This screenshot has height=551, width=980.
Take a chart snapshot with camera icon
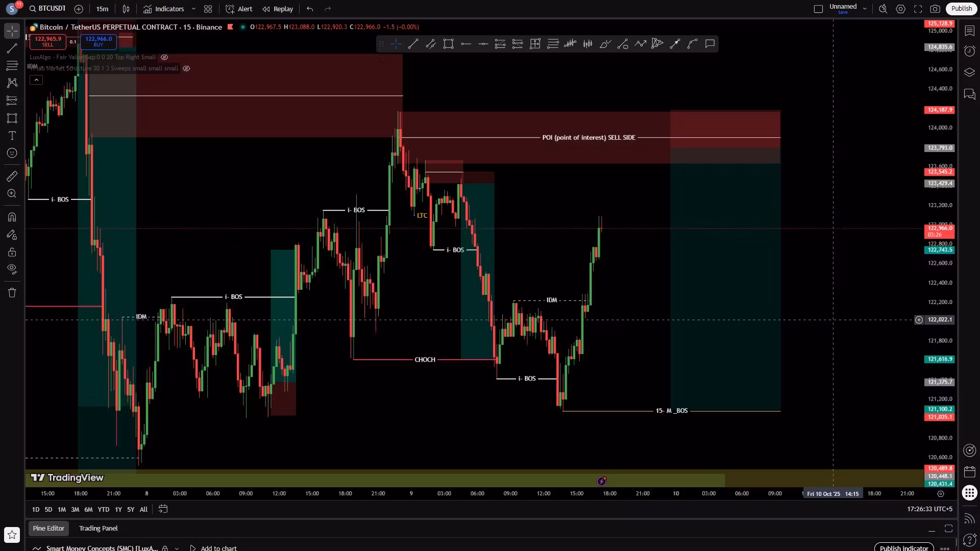[x=935, y=9]
